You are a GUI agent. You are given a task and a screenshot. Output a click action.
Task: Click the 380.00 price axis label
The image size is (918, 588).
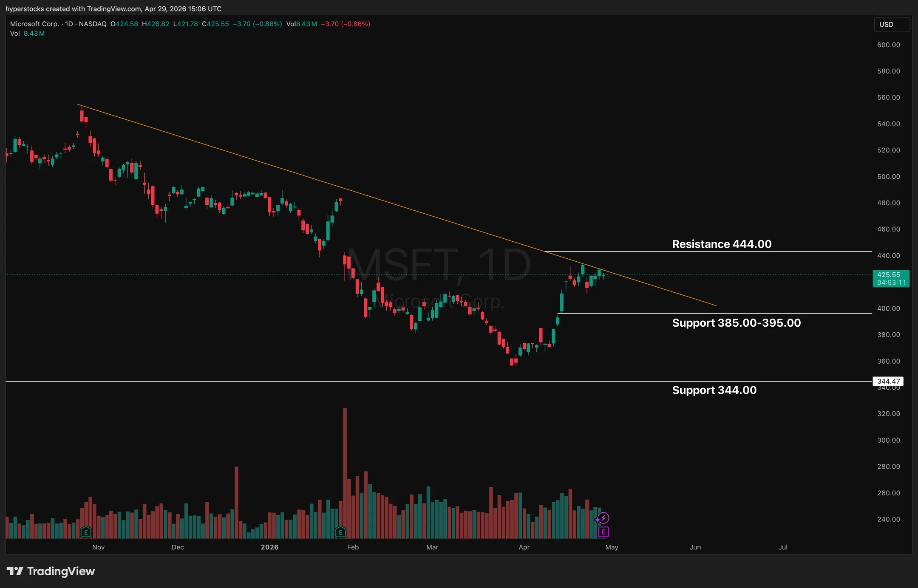point(888,334)
